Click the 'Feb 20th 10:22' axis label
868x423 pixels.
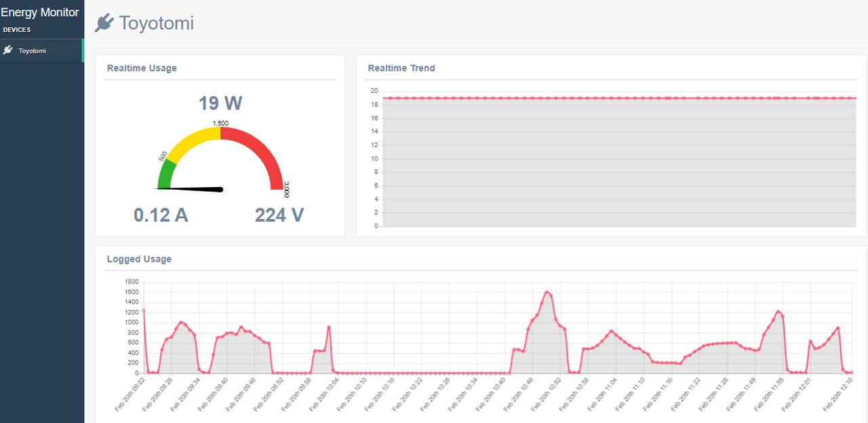[x=408, y=395]
